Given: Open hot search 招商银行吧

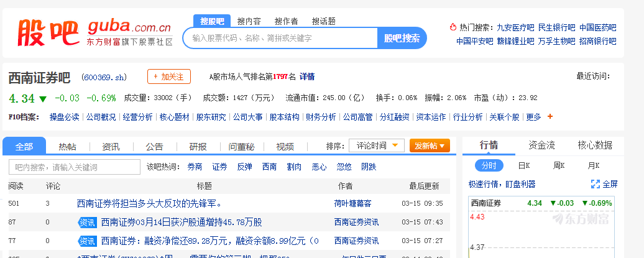Looking at the screenshot, I should coord(598,41).
